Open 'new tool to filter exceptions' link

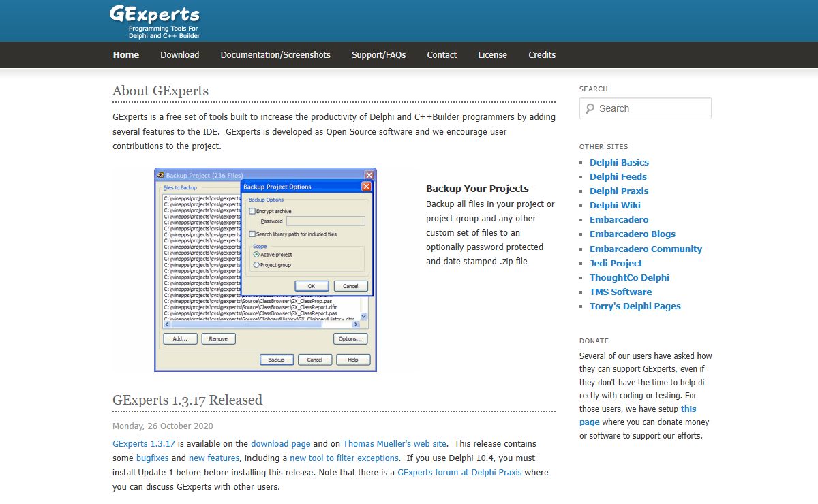(x=344, y=458)
